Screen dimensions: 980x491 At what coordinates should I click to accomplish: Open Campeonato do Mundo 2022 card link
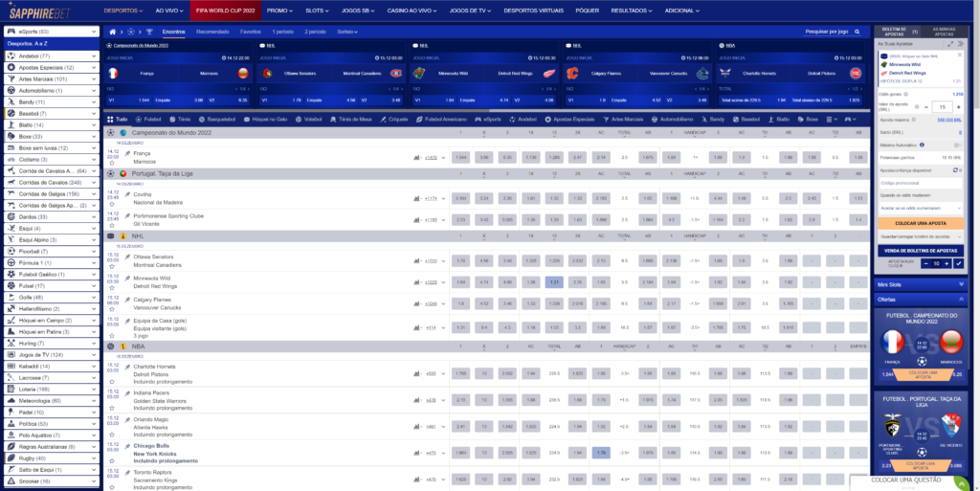coord(142,46)
